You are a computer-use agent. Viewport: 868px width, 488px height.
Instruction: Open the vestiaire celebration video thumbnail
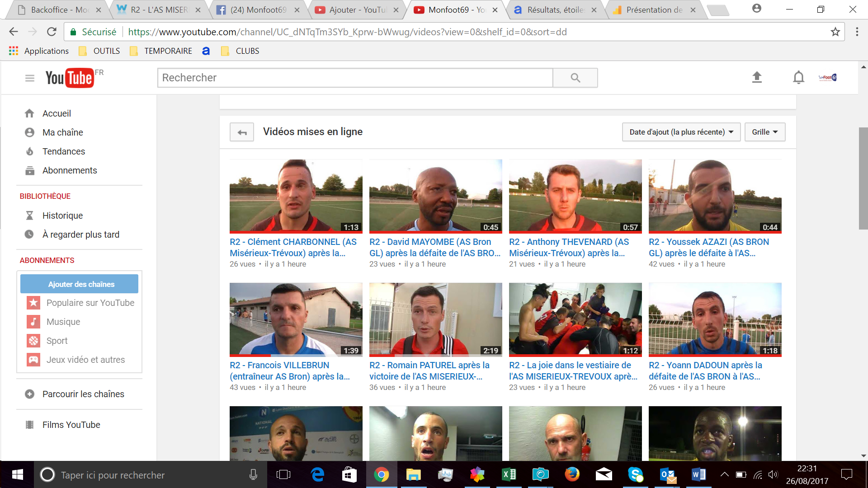coord(575,319)
